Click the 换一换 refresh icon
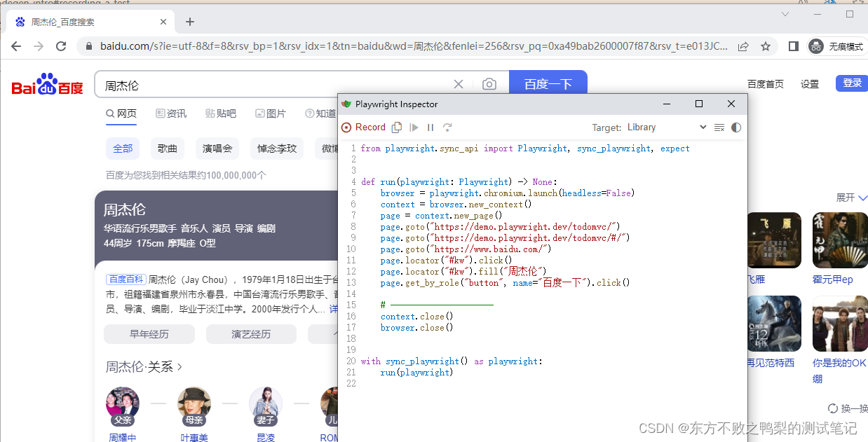This screenshot has width=868, height=442. pos(833,408)
